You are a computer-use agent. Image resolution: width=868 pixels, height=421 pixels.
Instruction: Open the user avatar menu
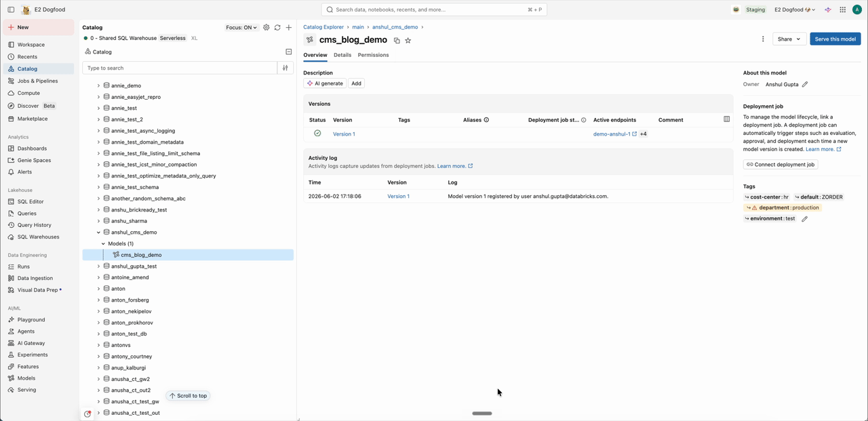click(856, 9)
